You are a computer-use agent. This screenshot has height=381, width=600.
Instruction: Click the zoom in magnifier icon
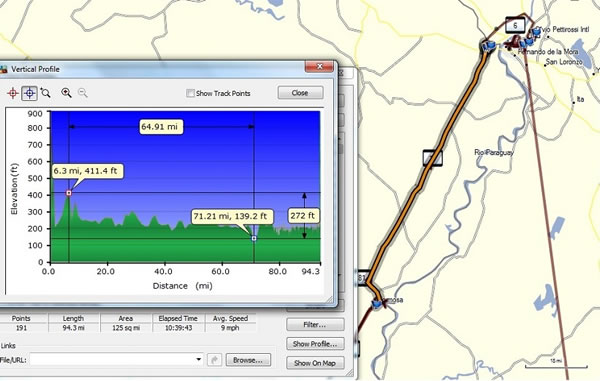pyautogui.click(x=66, y=93)
